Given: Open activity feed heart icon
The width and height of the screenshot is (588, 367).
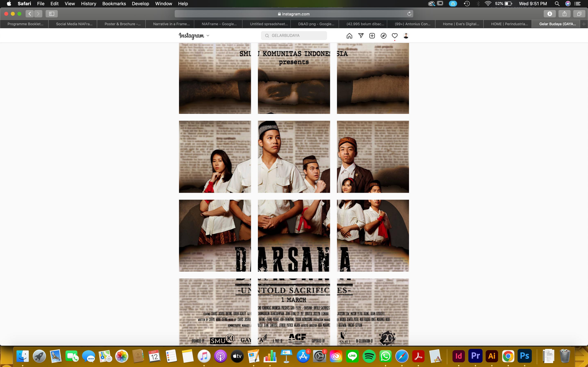Looking at the screenshot, I should coord(395,36).
